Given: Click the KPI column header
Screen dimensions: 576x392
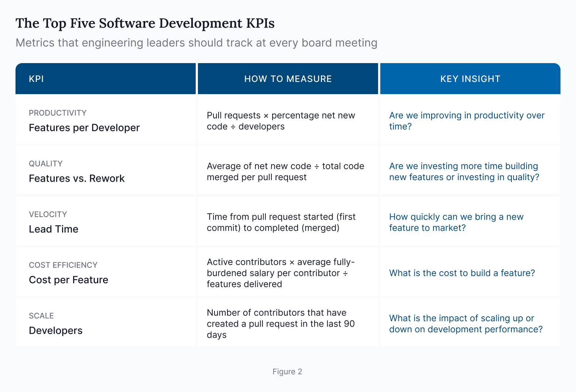Looking at the screenshot, I should [36, 79].
